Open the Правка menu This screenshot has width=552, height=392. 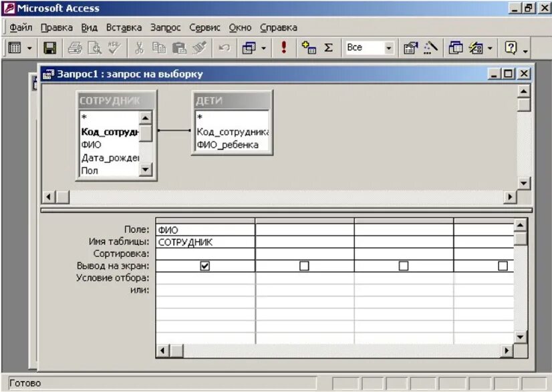coord(57,27)
